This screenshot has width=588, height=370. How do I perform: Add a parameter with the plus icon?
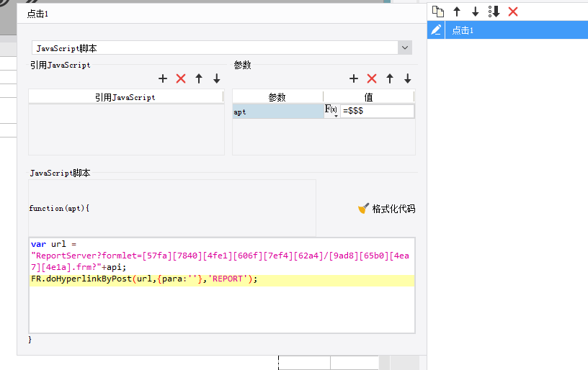[x=354, y=78]
